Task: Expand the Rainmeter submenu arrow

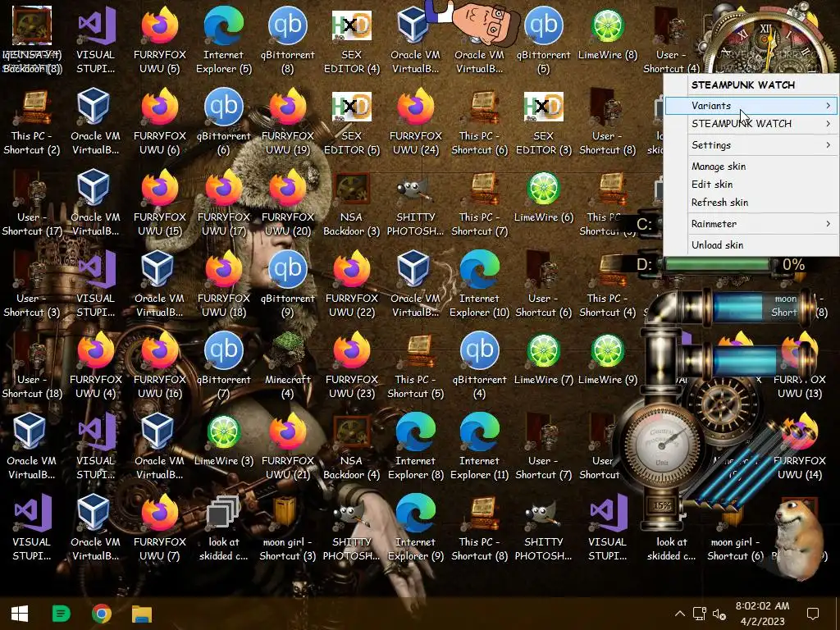Action: tap(828, 223)
